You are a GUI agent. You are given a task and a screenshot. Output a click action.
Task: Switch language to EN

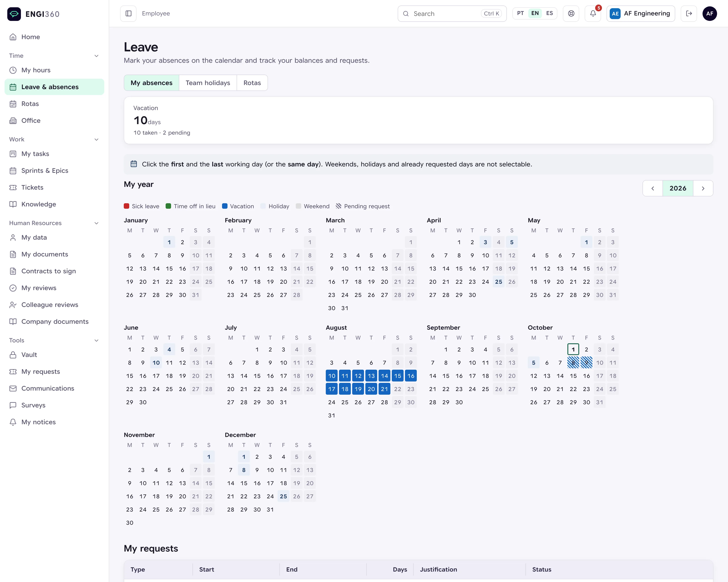coord(535,13)
